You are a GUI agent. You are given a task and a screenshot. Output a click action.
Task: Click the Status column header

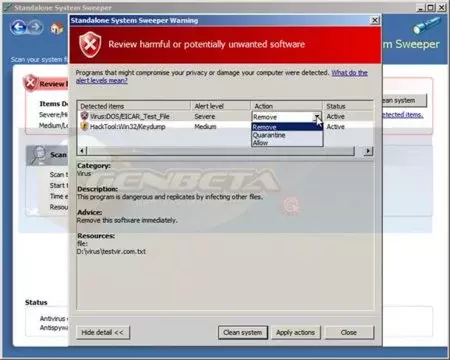pos(348,106)
